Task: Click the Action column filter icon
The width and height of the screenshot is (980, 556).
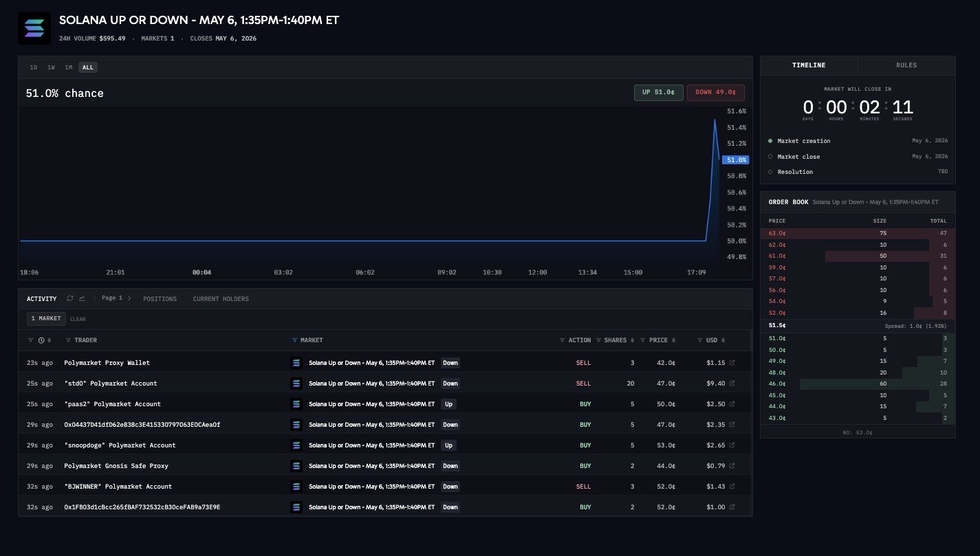Action: pos(563,340)
